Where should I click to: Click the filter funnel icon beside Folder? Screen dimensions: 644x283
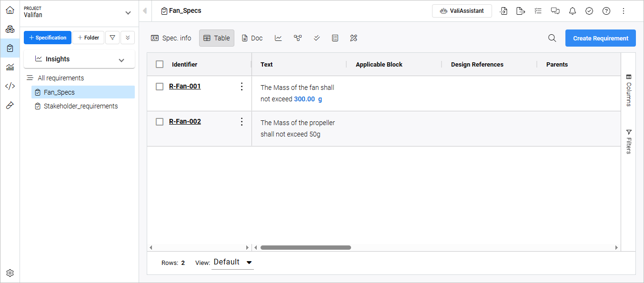point(112,38)
